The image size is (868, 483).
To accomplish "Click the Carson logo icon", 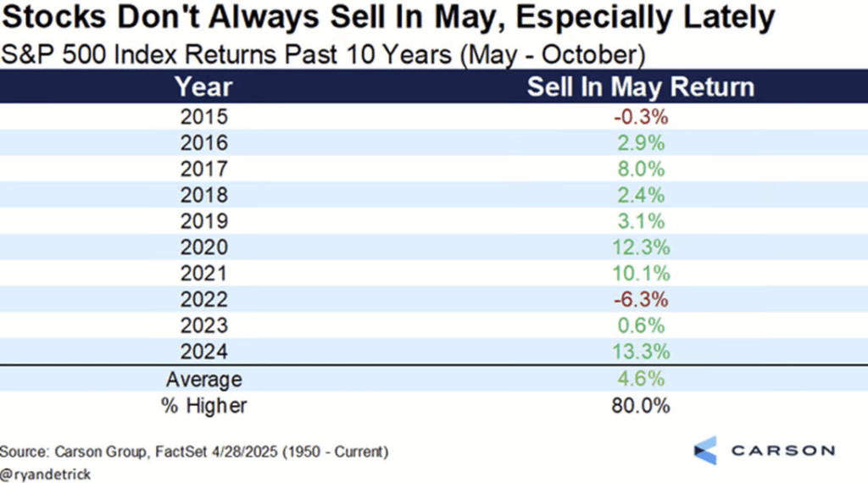I will (705, 450).
